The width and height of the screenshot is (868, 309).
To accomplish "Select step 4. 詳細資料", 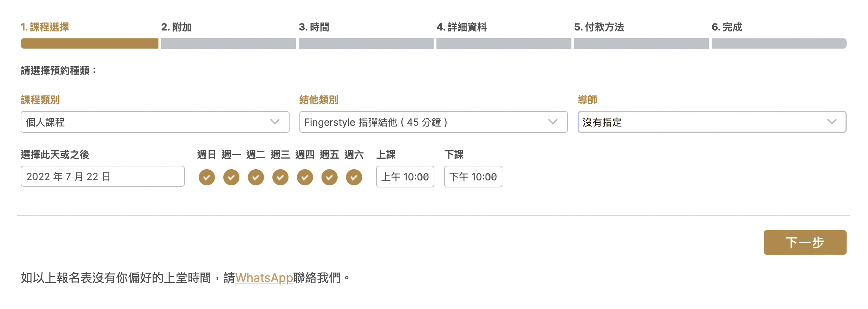I will (x=462, y=27).
